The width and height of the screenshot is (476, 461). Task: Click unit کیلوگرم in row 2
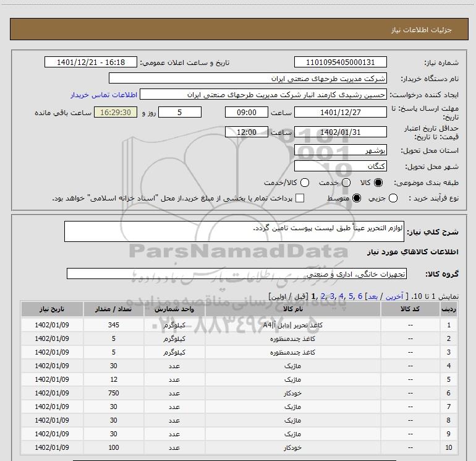click(x=174, y=338)
